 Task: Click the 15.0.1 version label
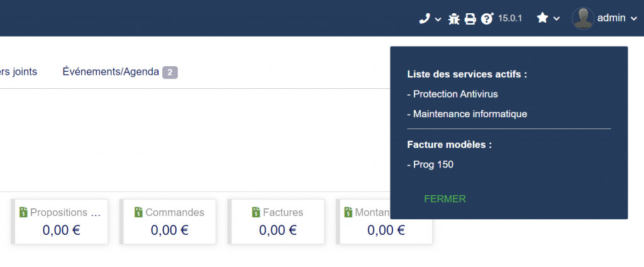(509, 18)
